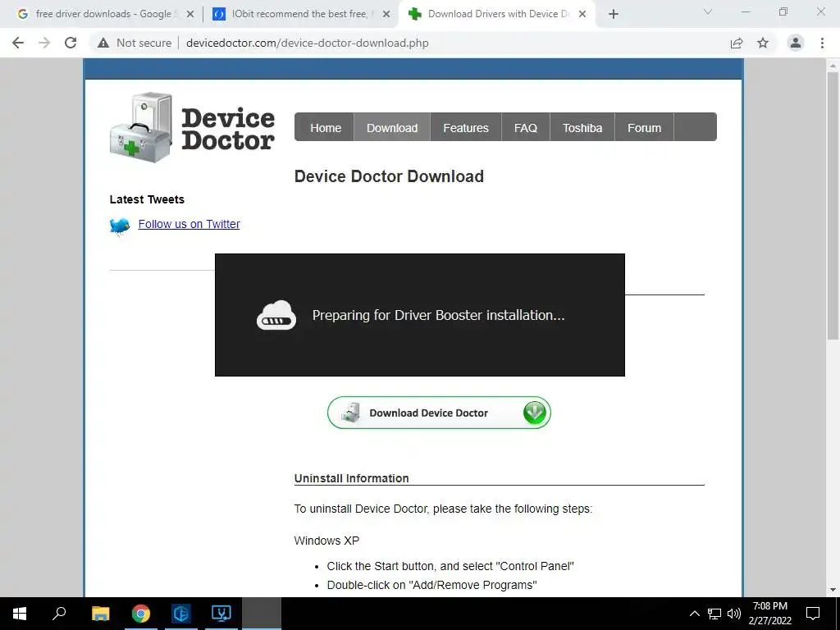Open the FAQ menu item
The image size is (840, 630).
point(526,128)
